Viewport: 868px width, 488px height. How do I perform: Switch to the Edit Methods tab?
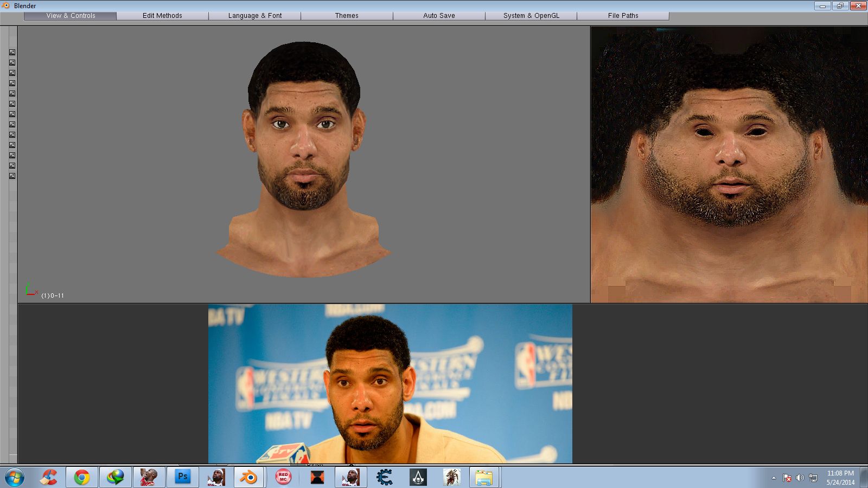[162, 16]
